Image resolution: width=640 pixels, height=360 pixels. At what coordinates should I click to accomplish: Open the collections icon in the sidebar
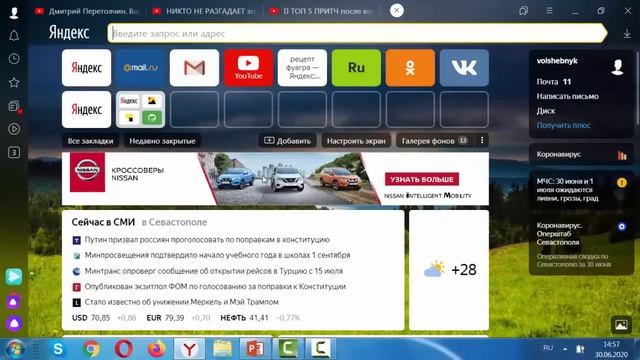(14, 106)
